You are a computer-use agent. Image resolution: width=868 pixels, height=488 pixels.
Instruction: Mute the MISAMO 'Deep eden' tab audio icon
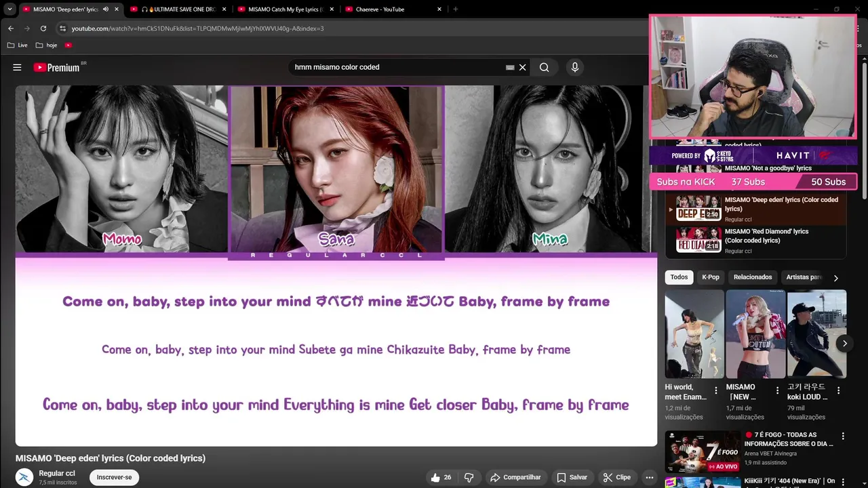click(x=105, y=9)
